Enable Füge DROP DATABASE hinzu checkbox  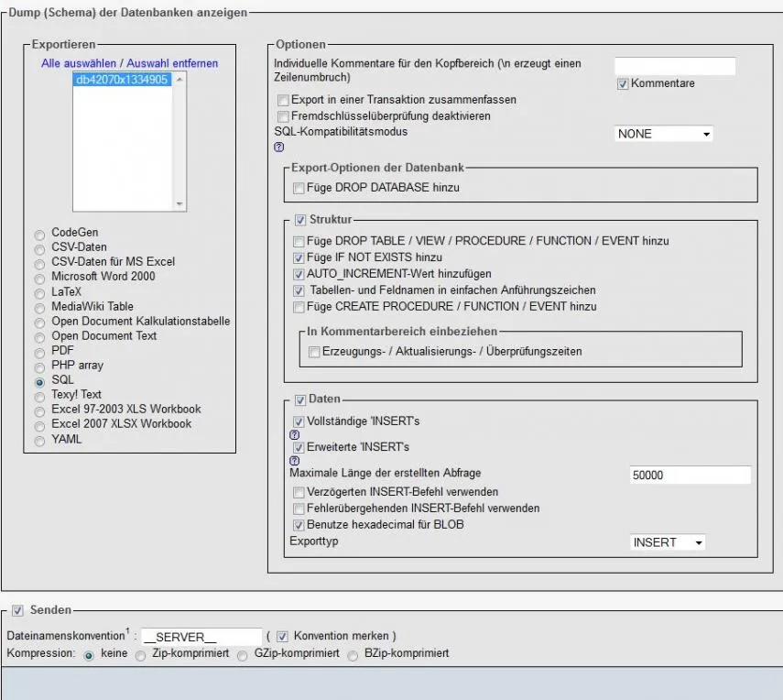click(x=299, y=188)
